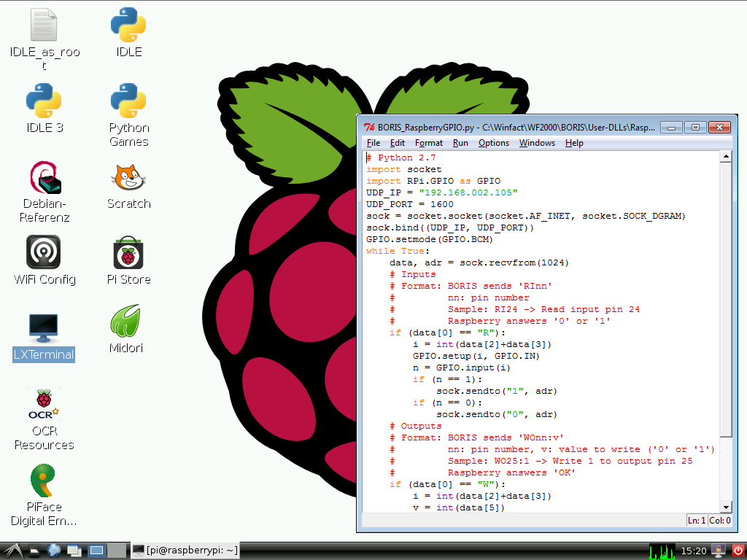Open the IDLE 3 desktop icon

pyautogui.click(x=44, y=101)
